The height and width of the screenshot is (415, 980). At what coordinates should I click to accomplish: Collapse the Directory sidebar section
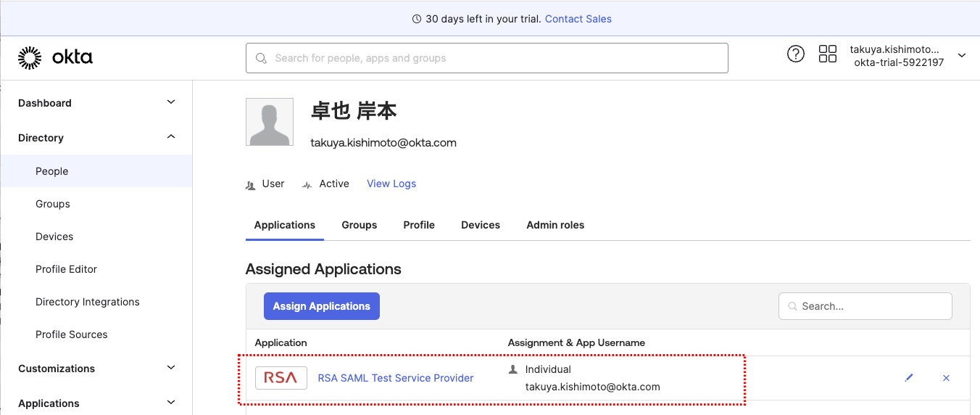pos(171,137)
